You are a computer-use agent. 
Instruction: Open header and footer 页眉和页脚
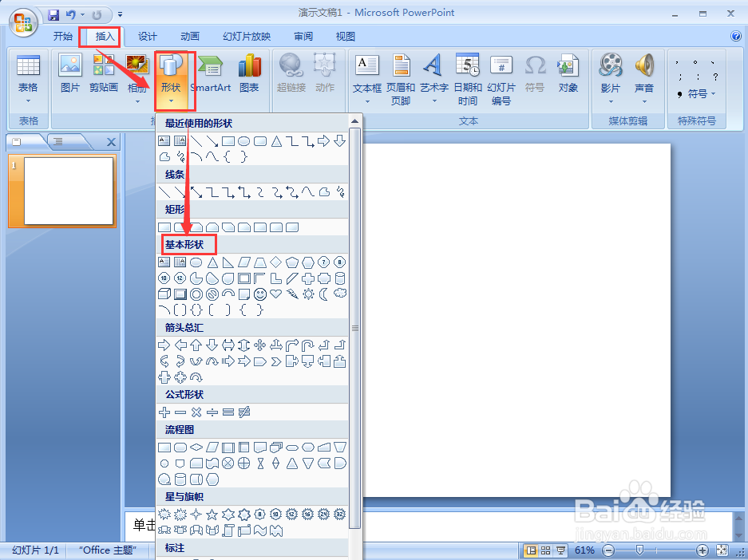pyautogui.click(x=401, y=80)
